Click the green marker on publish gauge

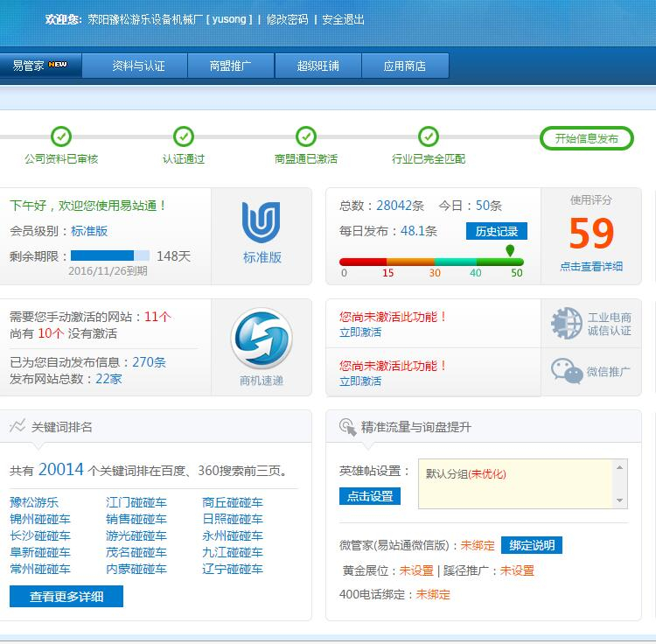pos(510,250)
